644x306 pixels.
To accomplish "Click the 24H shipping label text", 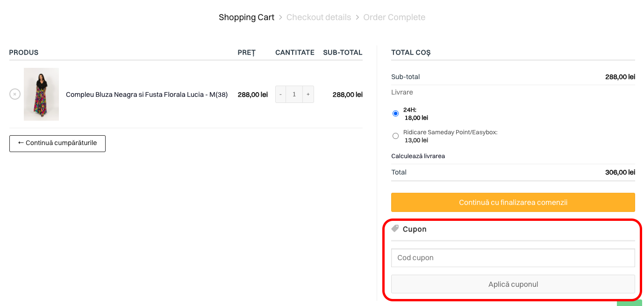I will [x=410, y=110].
